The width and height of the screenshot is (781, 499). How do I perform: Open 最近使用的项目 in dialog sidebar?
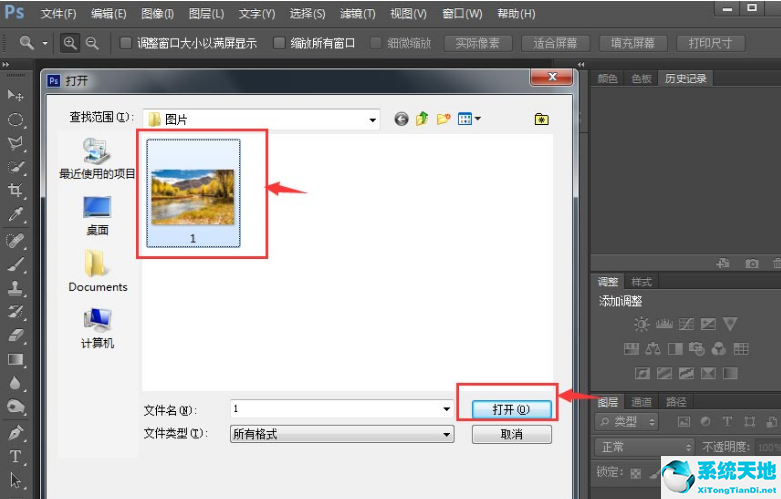pos(97,158)
